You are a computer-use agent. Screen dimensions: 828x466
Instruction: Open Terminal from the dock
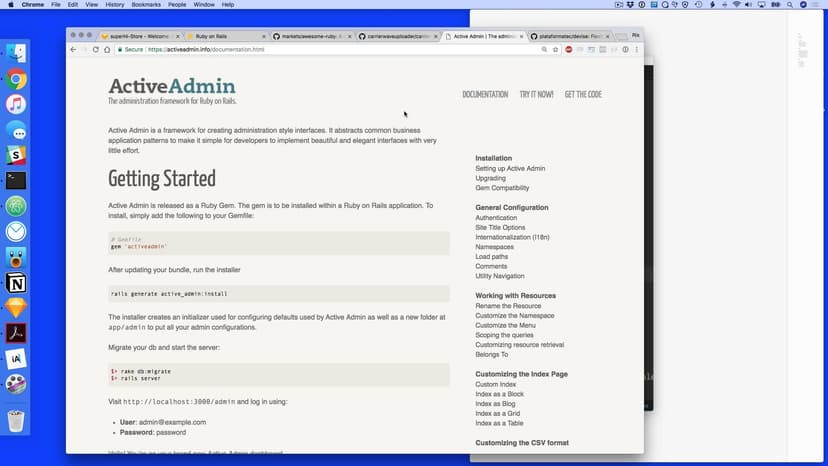(16, 181)
